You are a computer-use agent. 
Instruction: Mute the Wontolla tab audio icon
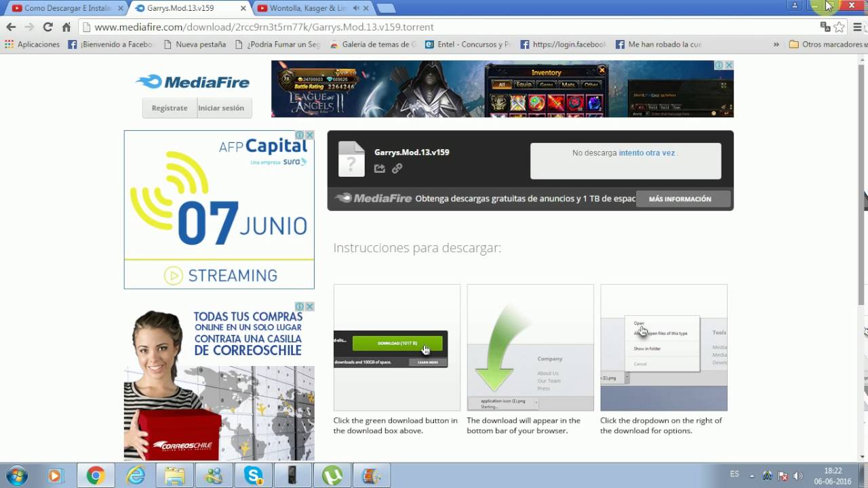[x=356, y=8]
